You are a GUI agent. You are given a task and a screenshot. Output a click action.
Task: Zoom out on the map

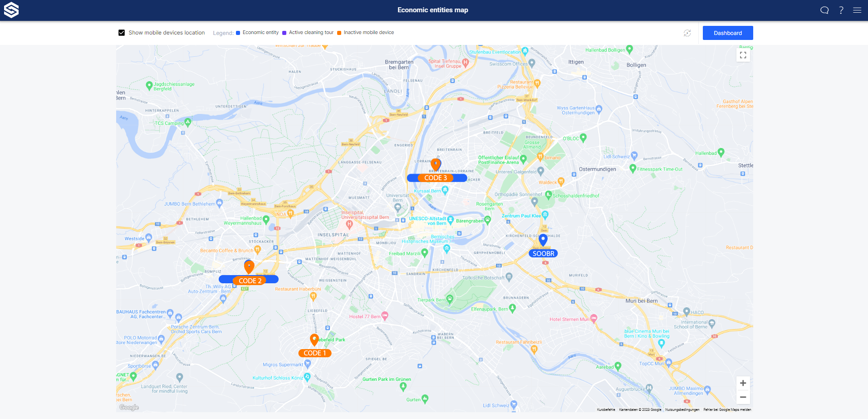(x=743, y=397)
